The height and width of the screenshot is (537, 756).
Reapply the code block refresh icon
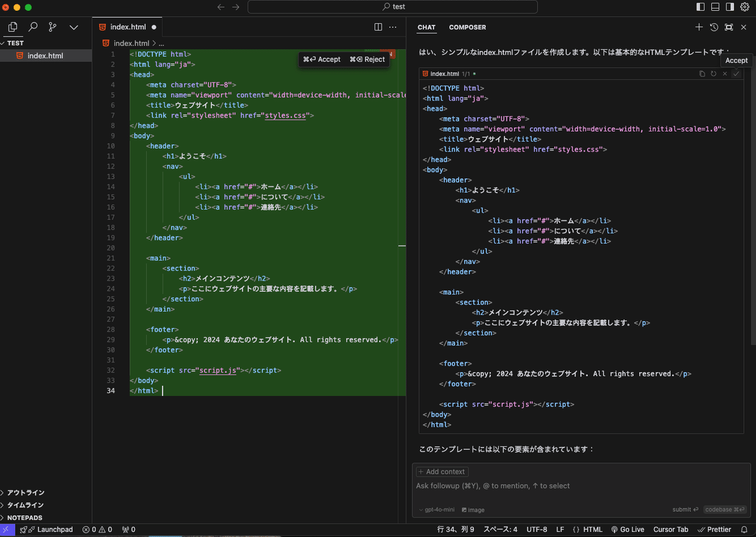(x=714, y=74)
